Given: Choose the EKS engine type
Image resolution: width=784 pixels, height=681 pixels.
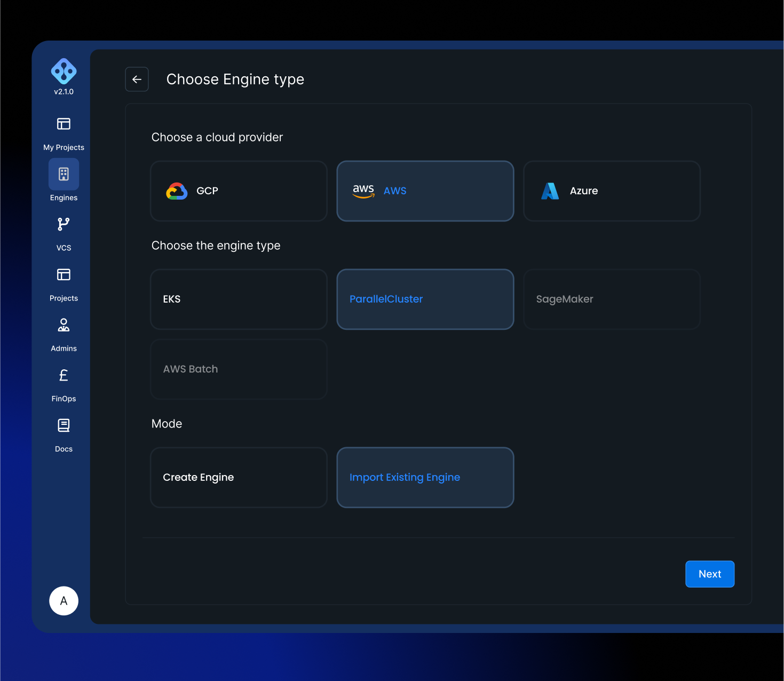Looking at the screenshot, I should click(x=239, y=299).
